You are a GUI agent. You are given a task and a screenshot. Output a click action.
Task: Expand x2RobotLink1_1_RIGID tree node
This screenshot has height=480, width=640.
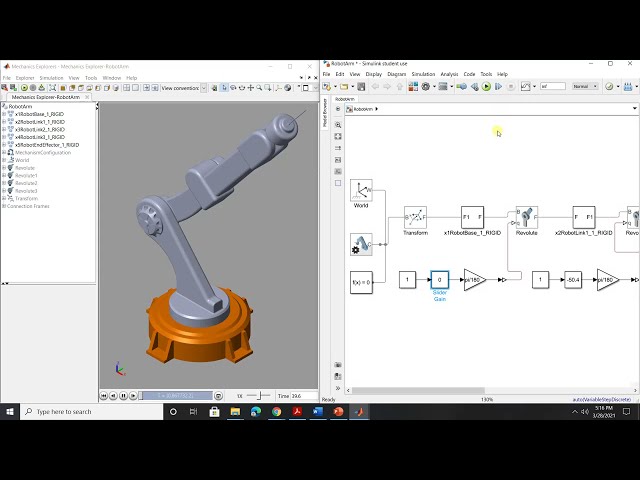[x=4, y=122]
